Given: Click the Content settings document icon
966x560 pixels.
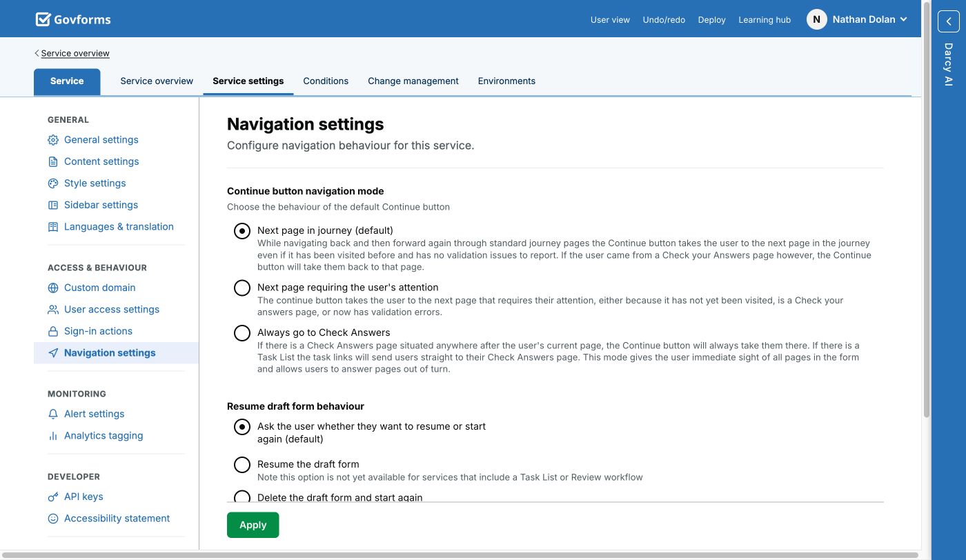Looking at the screenshot, I should (53, 161).
